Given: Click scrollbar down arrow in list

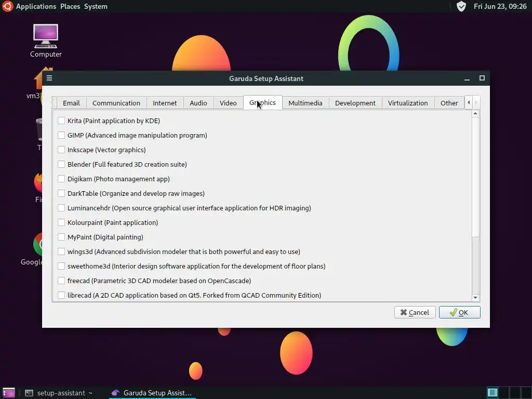Looking at the screenshot, I should click(475, 298).
